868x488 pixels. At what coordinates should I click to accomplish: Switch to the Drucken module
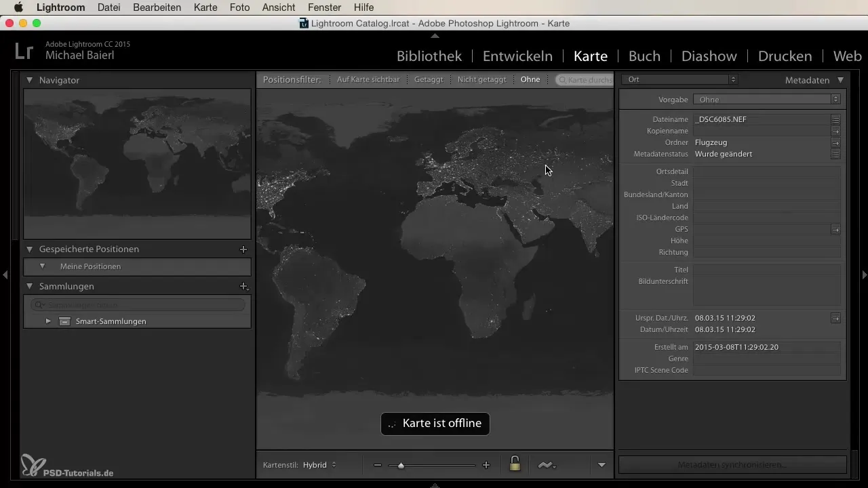[785, 56]
